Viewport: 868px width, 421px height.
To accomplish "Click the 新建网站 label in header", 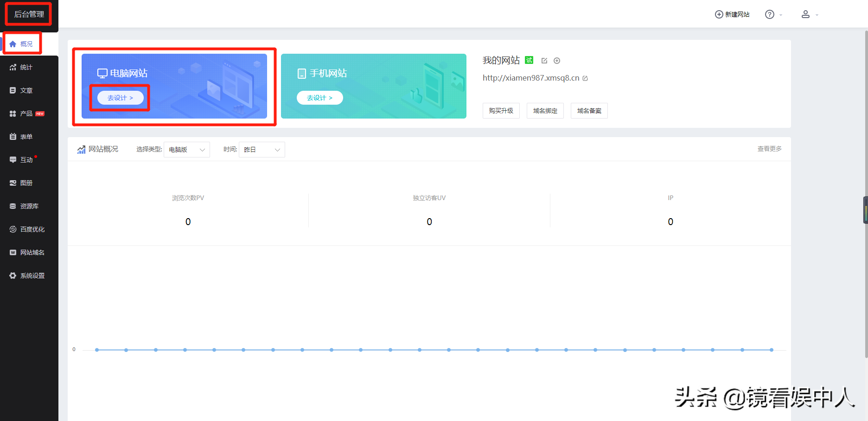I will click(x=737, y=14).
